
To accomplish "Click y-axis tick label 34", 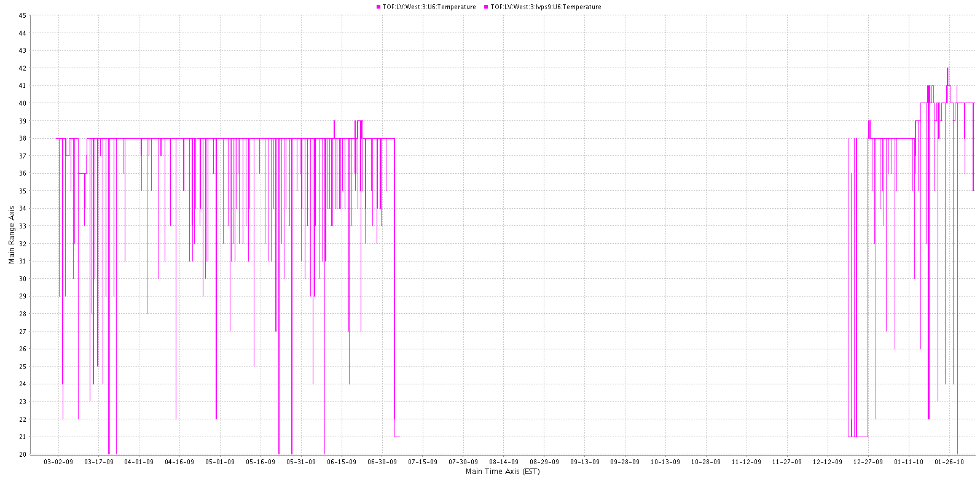I will point(22,209).
